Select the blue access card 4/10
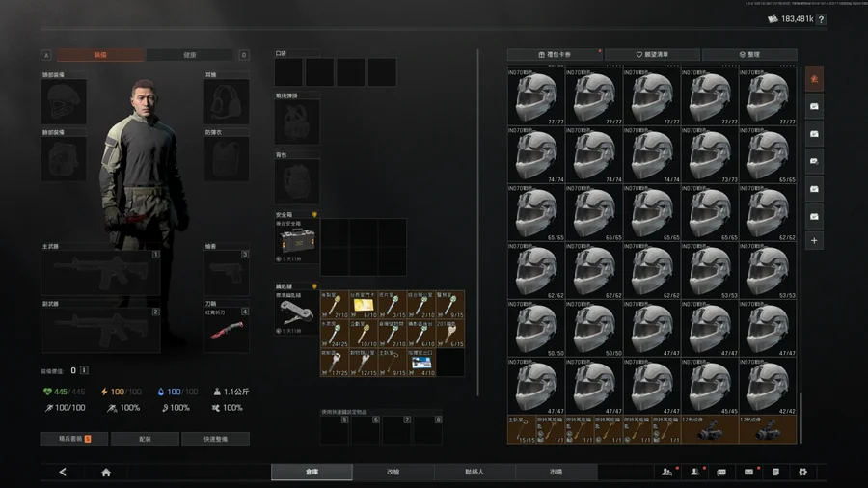 click(420, 363)
